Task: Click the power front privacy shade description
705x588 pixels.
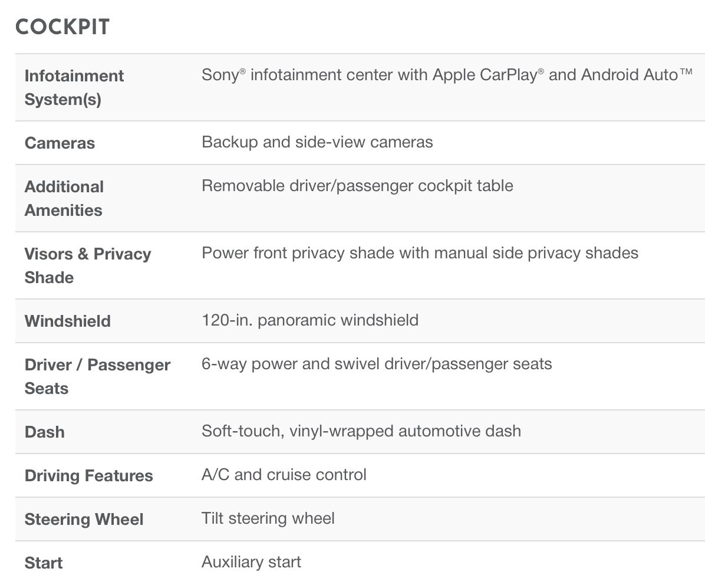Action: (x=420, y=253)
